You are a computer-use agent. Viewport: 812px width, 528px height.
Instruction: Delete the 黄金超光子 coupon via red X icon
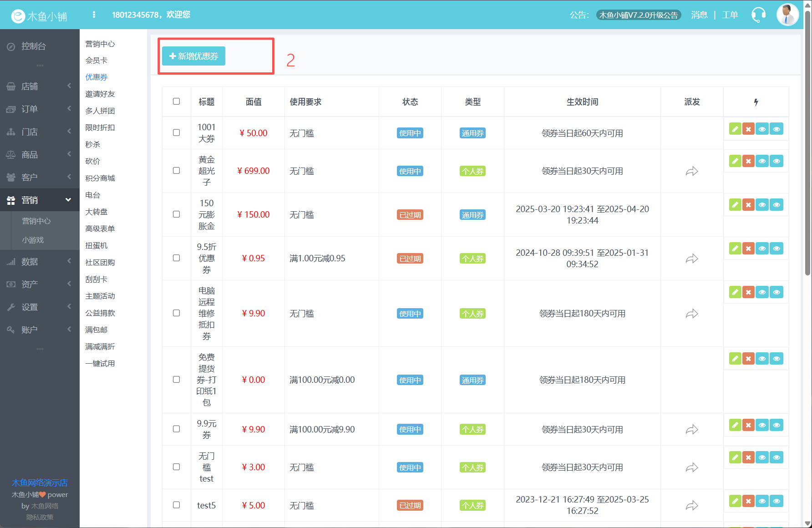pos(748,161)
